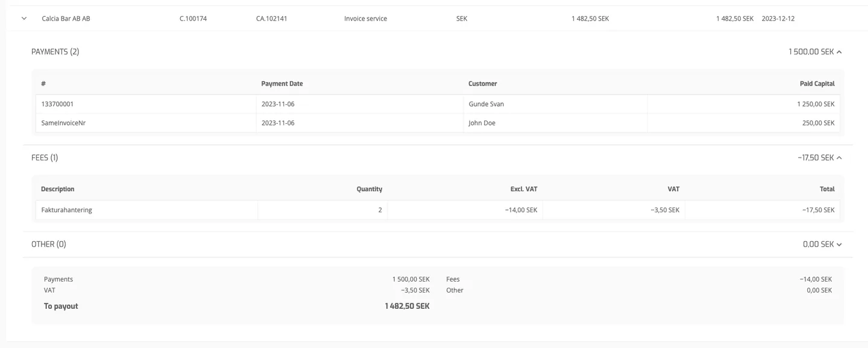Select payment row SameInvoiceNr
Image resolution: width=868 pixels, height=348 pixels.
pos(438,123)
